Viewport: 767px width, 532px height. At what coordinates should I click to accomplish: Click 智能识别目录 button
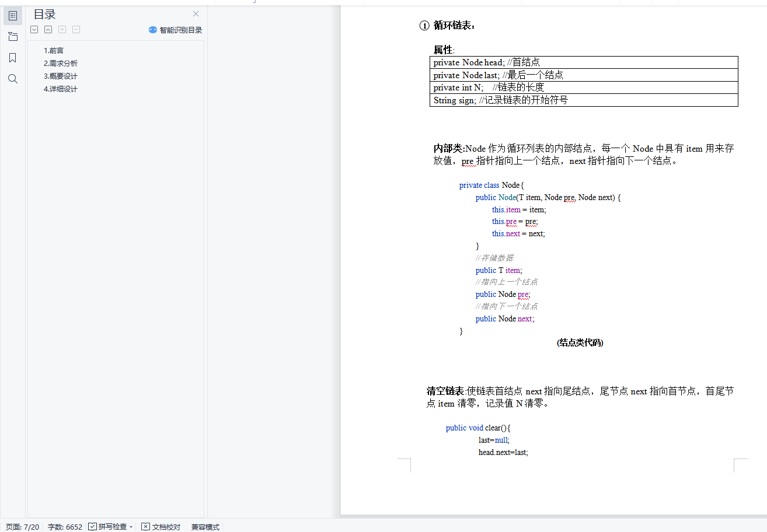[175, 30]
